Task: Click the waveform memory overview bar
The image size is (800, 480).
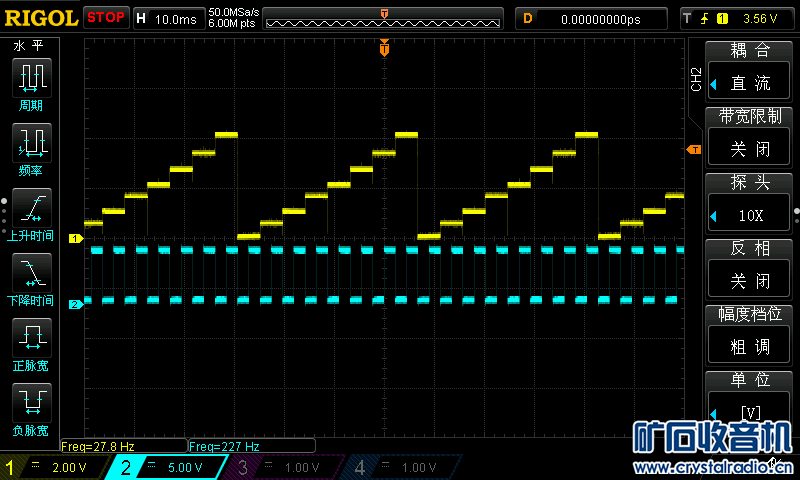Action: [x=384, y=19]
